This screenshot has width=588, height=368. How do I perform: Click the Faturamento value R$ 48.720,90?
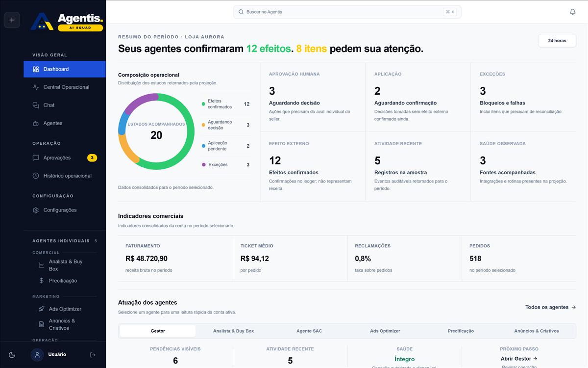click(147, 259)
